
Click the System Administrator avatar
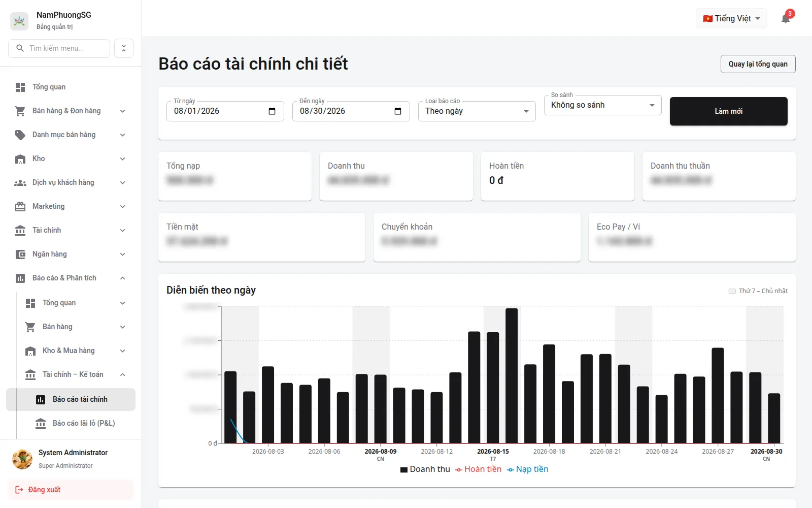(22, 459)
